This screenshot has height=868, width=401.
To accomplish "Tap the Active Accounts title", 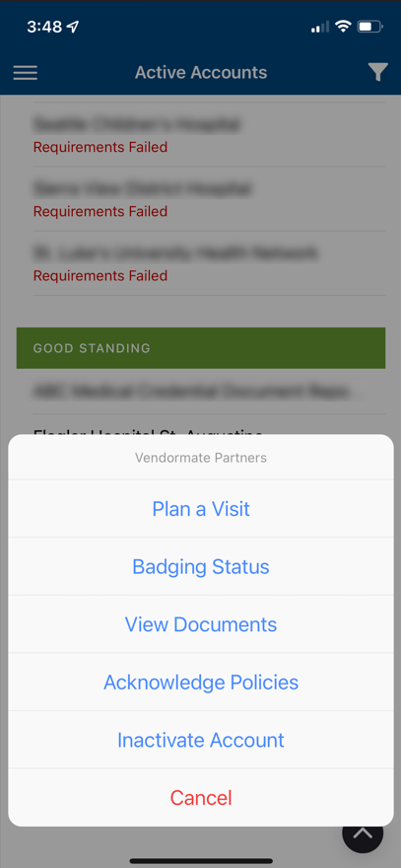I will tap(201, 73).
